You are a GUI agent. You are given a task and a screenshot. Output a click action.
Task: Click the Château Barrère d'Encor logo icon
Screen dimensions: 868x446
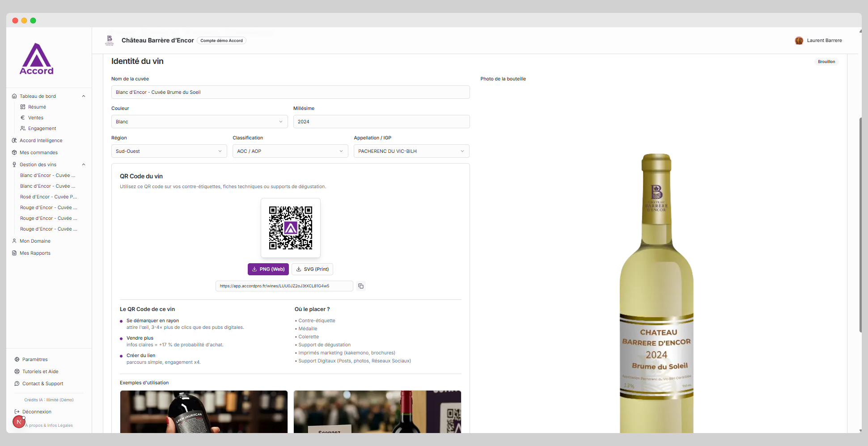[110, 40]
